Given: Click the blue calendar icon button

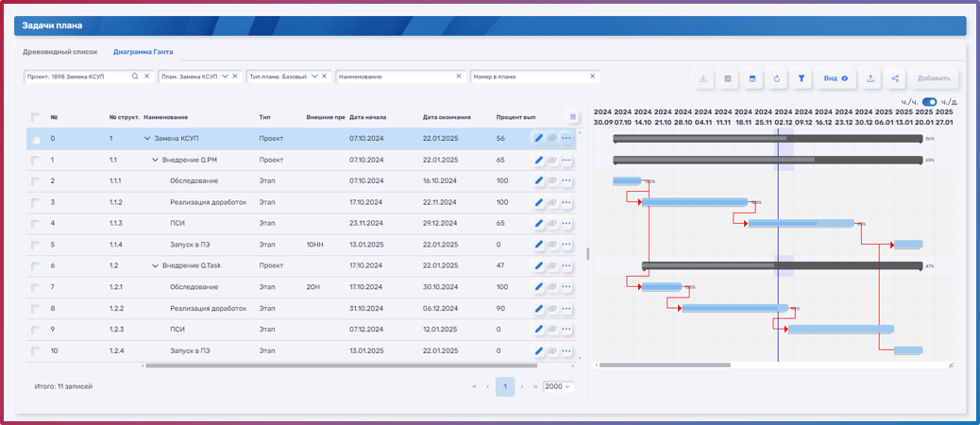Looking at the screenshot, I should tap(752, 78).
